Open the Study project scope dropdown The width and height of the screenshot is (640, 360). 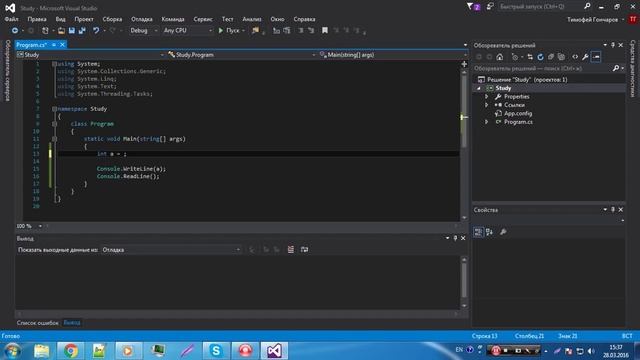click(x=90, y=55)
